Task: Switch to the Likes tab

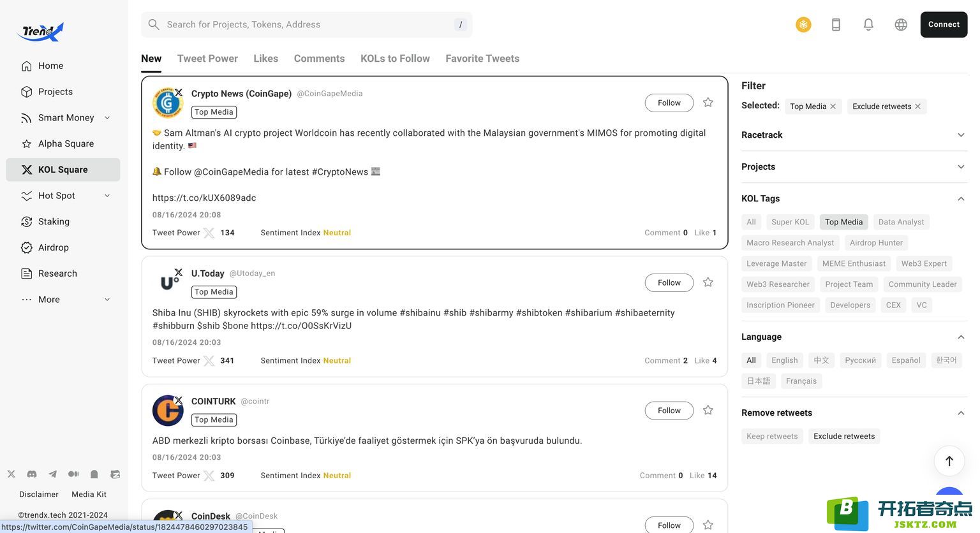Action: [x=265, y=59]
